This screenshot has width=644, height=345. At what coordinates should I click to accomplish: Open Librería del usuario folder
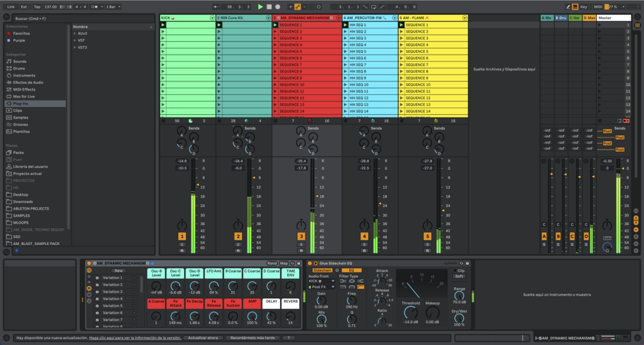tap(30, 167)
